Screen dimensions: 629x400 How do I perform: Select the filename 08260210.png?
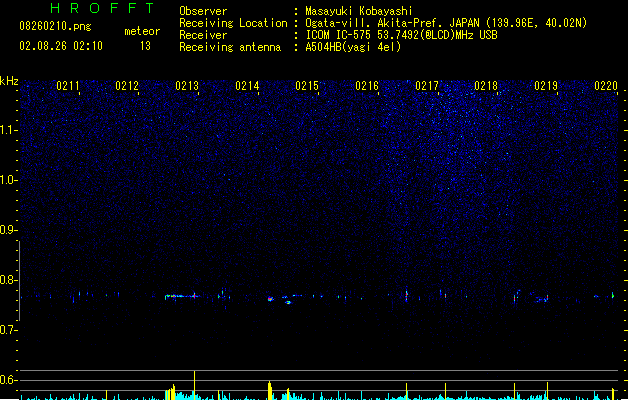point(55,26)
